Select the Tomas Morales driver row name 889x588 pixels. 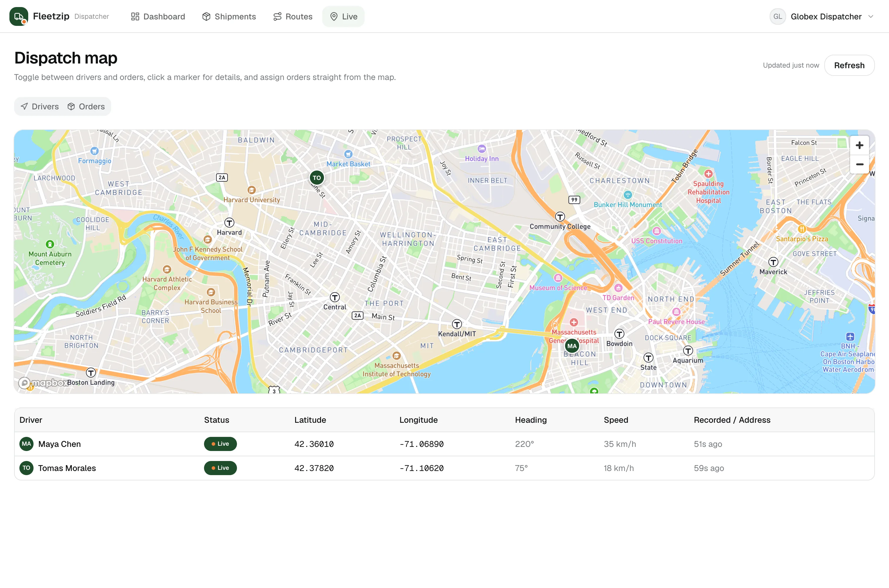[67, 468]
